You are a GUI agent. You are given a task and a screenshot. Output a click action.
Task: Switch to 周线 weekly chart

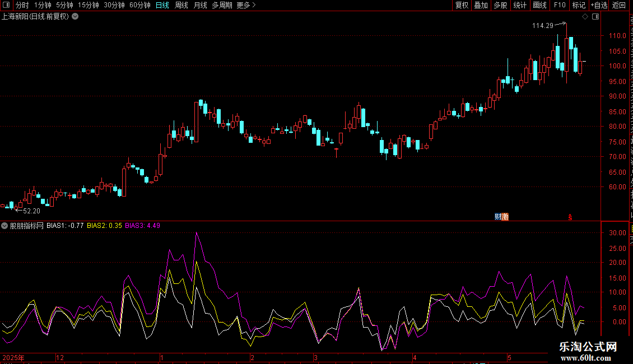181,5
